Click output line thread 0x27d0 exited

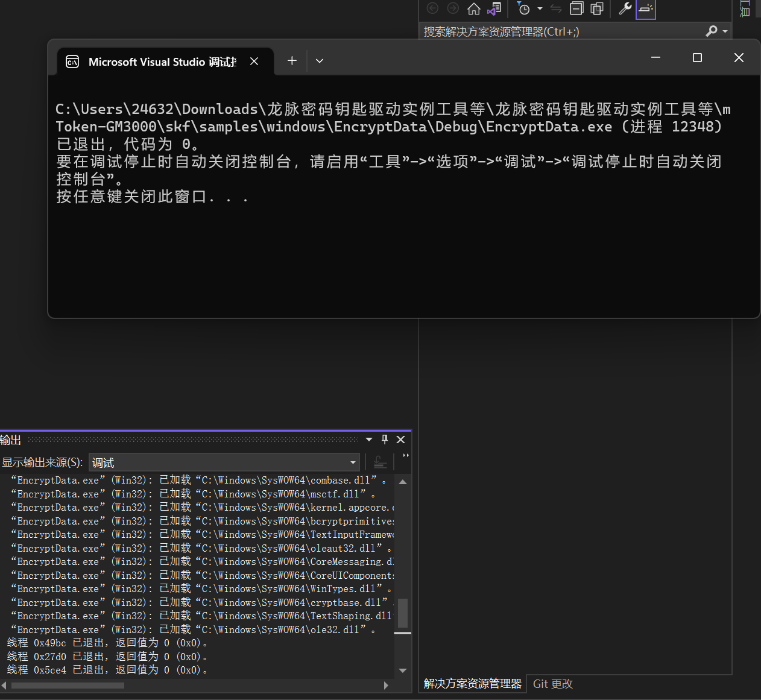coord(107,657)
